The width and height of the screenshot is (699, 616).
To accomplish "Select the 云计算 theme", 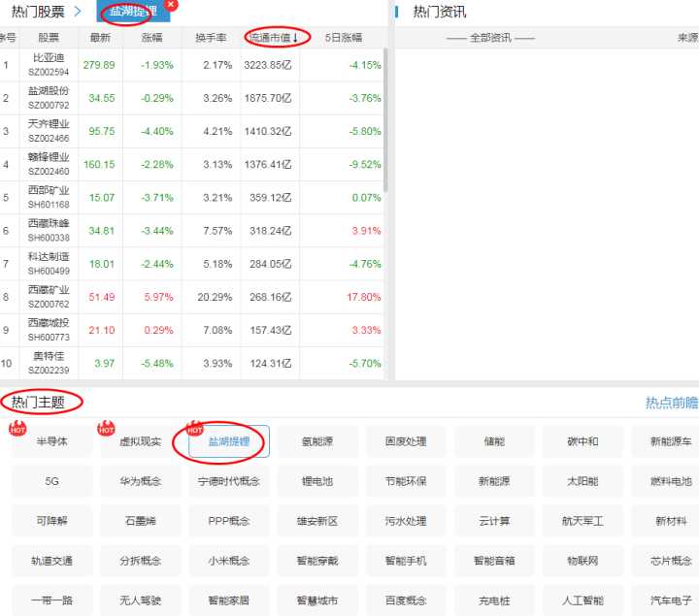I will (494, 521).
